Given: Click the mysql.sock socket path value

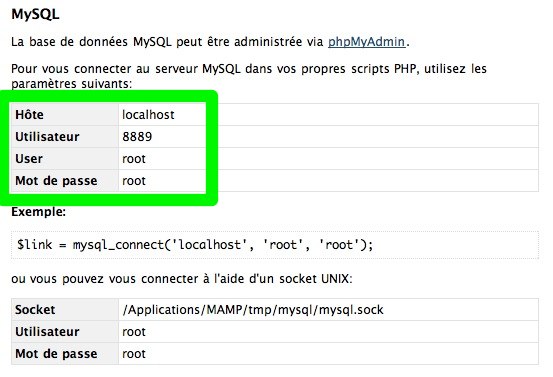Looking at the screenshot, I should [x=253, y=310].
